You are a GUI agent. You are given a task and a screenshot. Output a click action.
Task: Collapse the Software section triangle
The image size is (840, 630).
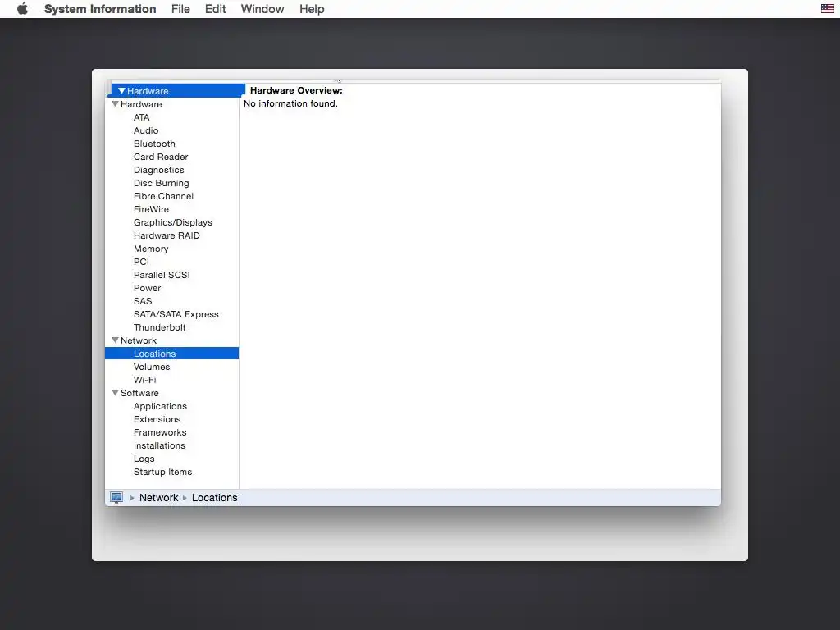[115, 393]
